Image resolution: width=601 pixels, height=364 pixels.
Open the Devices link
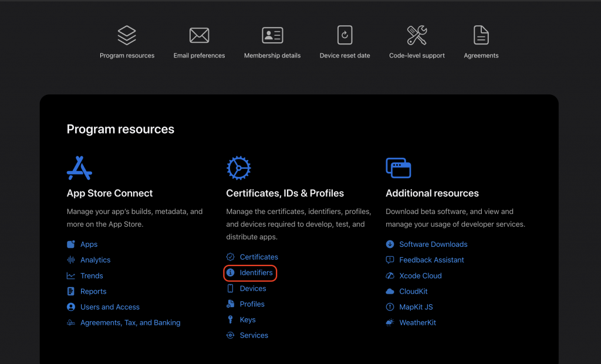pos(253,289)
